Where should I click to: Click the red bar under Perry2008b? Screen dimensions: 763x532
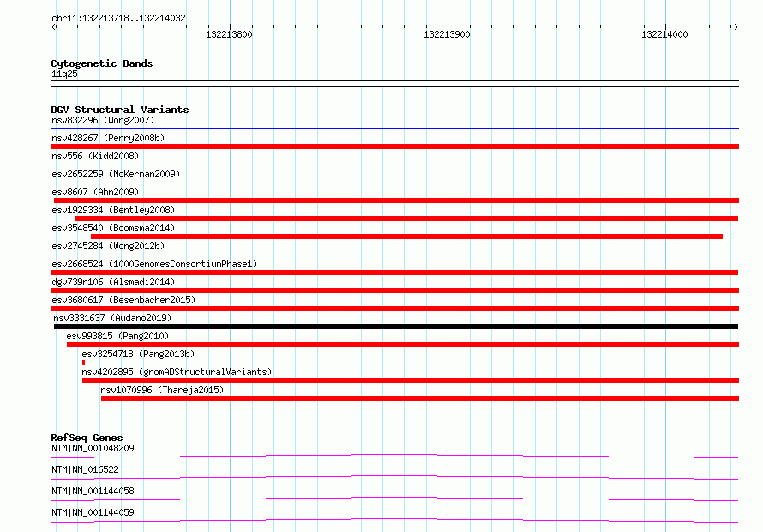[x=394, y=146]
